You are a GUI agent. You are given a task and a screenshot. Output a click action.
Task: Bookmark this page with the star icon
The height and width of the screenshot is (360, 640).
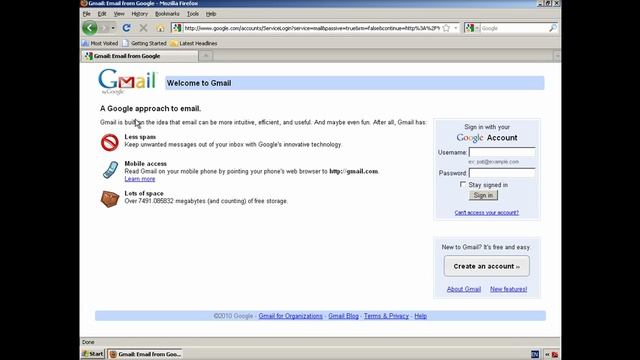[x=446, y=28]
